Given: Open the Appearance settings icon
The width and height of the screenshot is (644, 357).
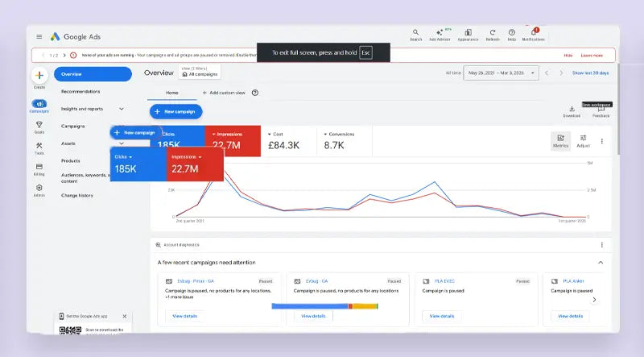Looking at the screenshot, I should pos(468,35).
